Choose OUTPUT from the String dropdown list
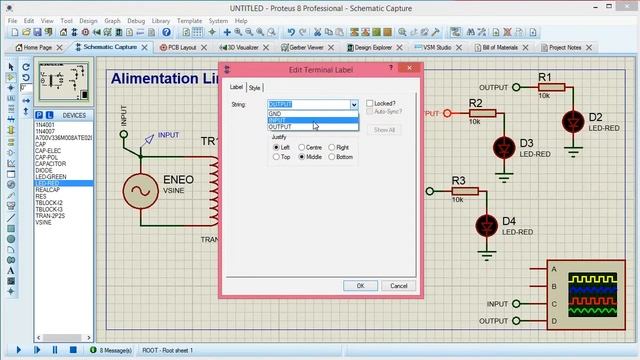The width and height of the screenshot is (640, 360). 313,127
